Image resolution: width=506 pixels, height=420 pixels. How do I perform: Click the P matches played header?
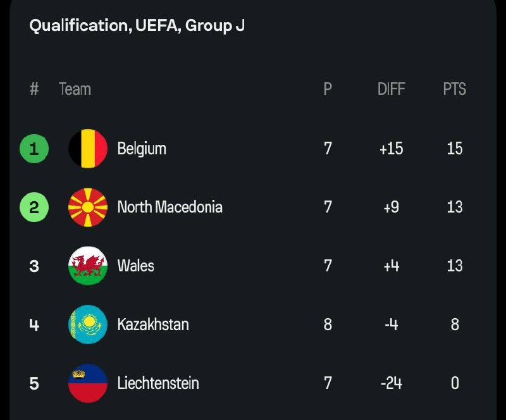click(x=328, y=89)
